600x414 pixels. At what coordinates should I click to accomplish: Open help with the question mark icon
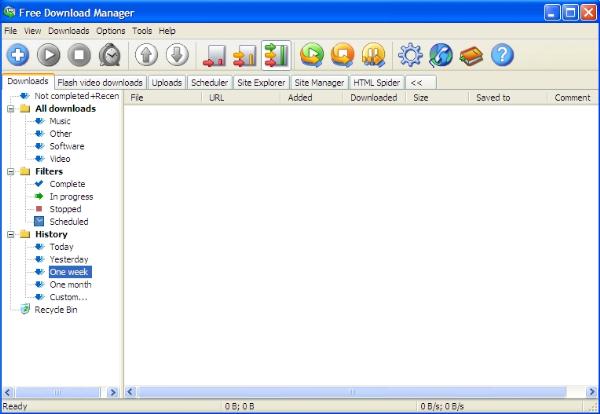coord(502,55)
